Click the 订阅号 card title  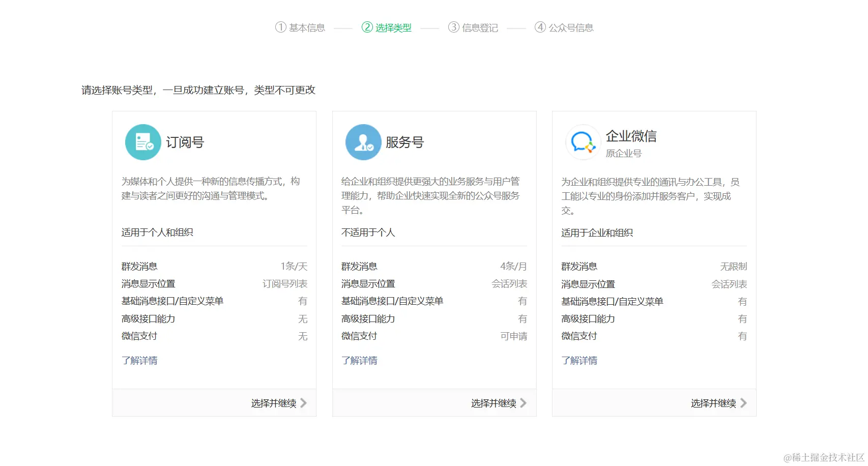tap(185, 142)
